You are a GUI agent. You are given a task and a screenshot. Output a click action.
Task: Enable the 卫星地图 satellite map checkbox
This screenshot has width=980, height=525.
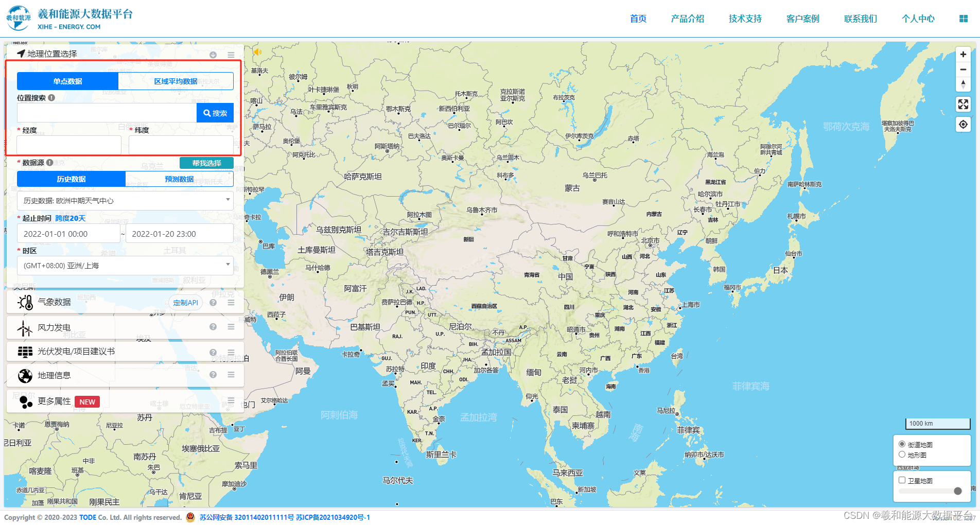click(902, 480)
